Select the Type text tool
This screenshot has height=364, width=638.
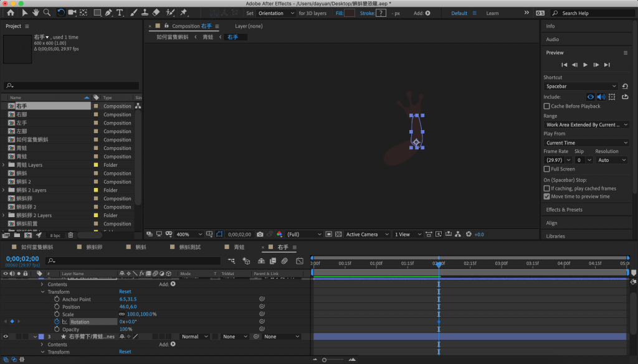pos(120,13)
